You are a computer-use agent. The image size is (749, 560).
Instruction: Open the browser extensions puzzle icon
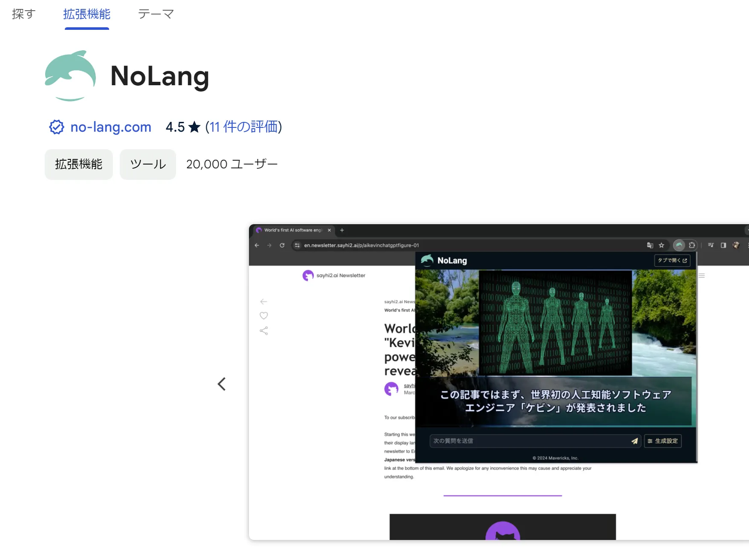691,245
